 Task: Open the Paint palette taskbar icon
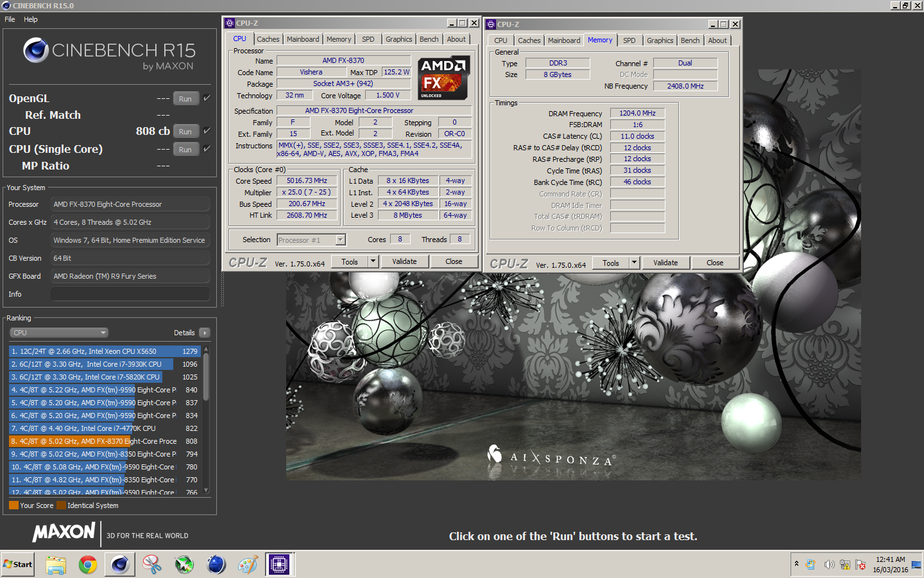pos(248,565)
